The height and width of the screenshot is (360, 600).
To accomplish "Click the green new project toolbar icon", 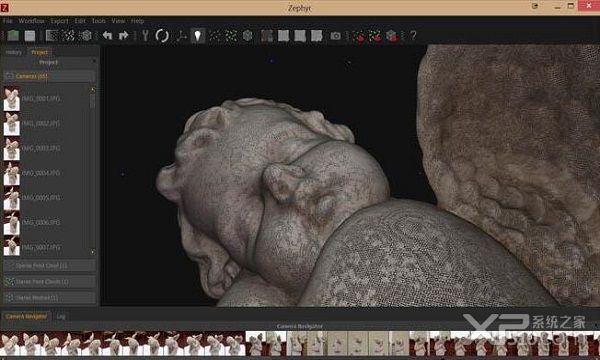I will pos(13,36).
